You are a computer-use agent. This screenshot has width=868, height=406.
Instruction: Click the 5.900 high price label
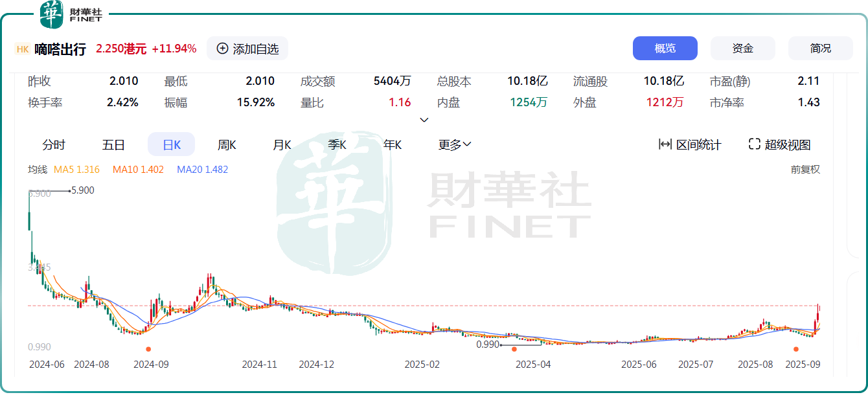83,190
